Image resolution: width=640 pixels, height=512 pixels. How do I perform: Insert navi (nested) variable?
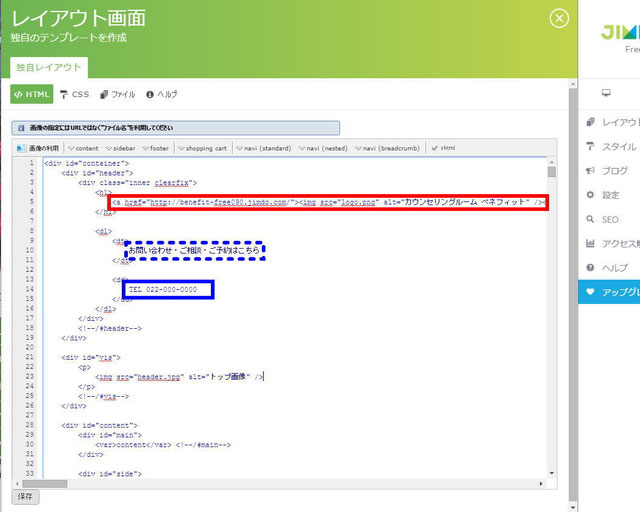click(x=323, y=148)
